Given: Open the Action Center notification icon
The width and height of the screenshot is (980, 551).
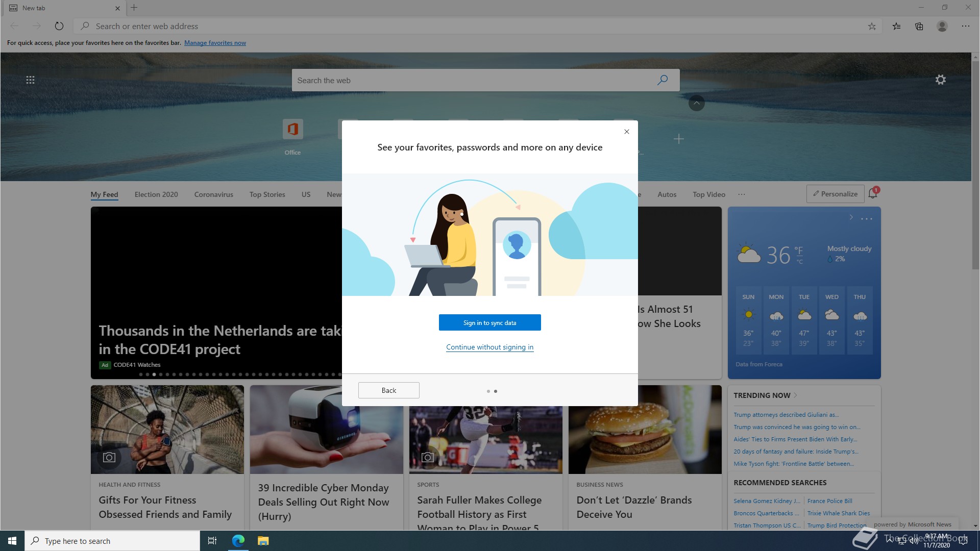Looking at the screenshot, I should point(963,541).
